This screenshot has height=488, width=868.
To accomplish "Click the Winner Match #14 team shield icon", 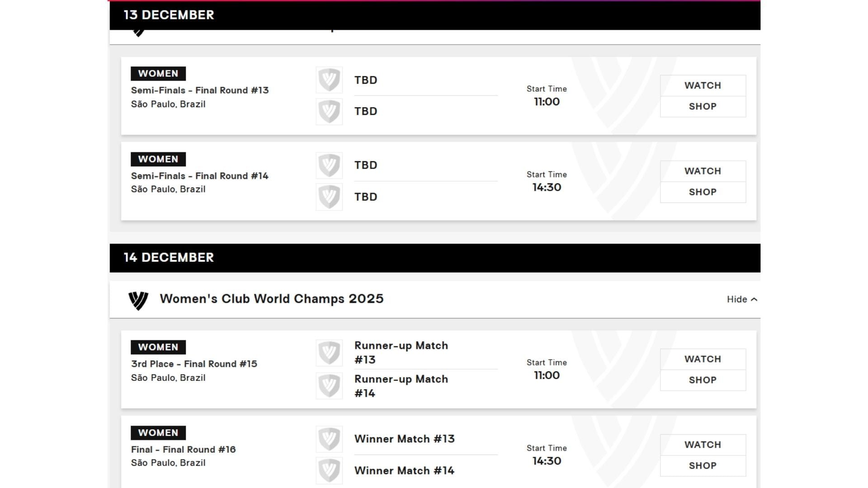I will 329,470.
